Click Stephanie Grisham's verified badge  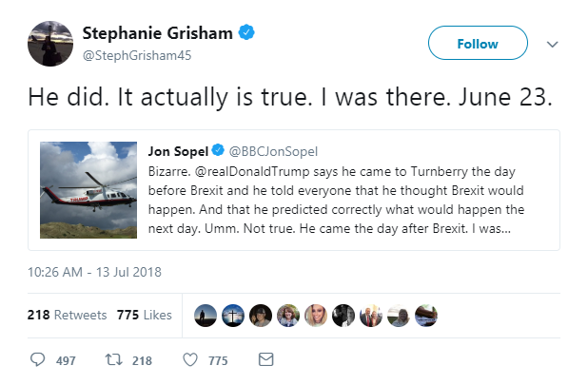(246, 32)
